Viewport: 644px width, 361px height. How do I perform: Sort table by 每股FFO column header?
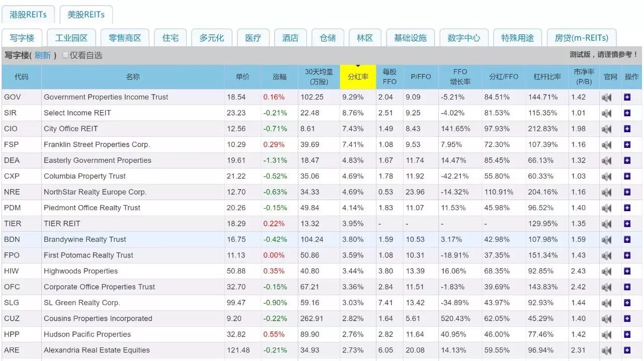pos(389,77)
